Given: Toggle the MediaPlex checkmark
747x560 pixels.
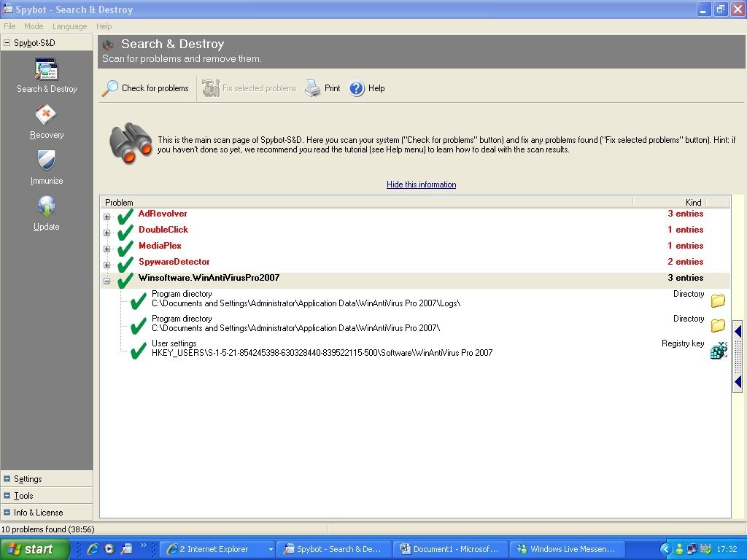Looking at the screenshot, I should [x=125, y=249].
